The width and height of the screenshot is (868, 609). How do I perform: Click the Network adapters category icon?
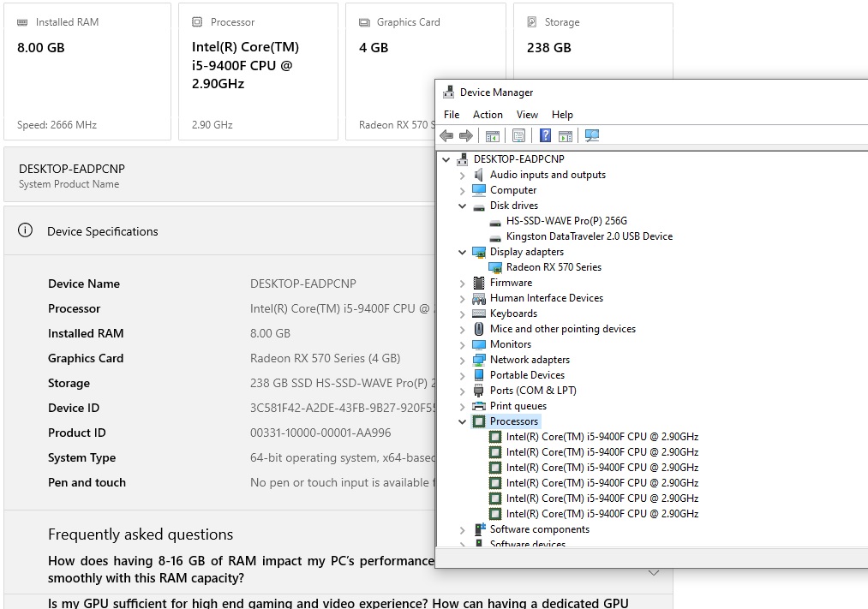coord(479,360)
